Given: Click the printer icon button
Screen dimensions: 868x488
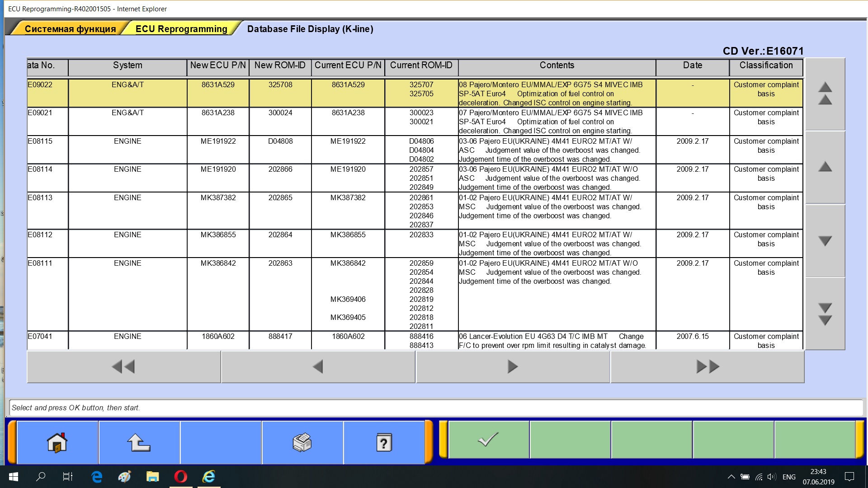Looking at the screenshot, I should [x=302, y=442].
